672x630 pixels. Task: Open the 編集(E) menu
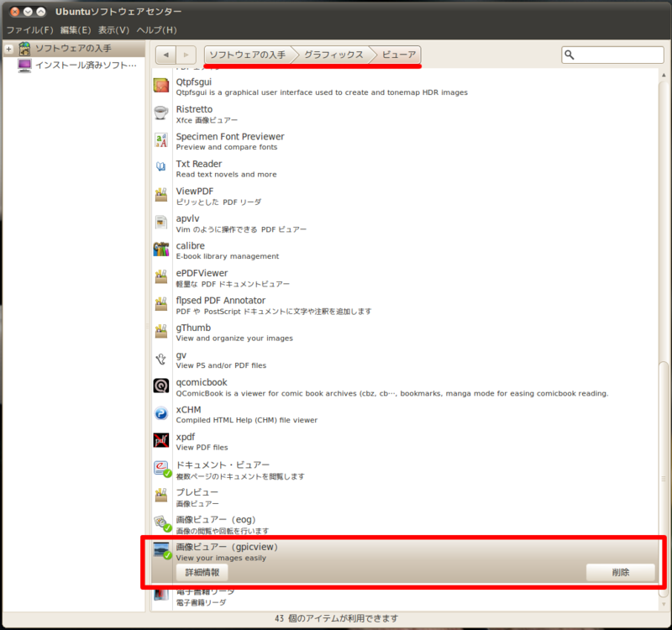[76, 30]
